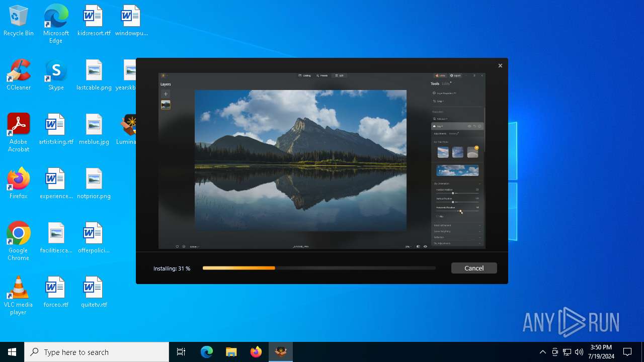Click the Meet Now tray icon
The image size is (644, 362).
555,352
